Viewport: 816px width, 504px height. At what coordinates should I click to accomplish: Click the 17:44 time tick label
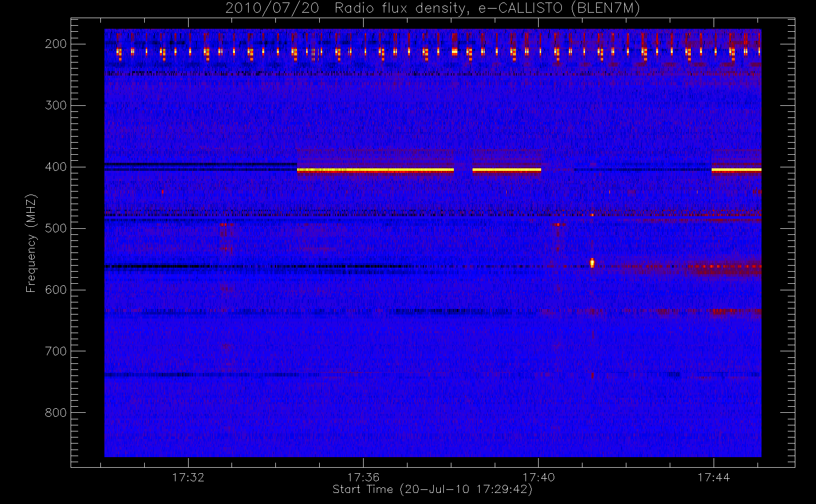click(x=714, y=477)
